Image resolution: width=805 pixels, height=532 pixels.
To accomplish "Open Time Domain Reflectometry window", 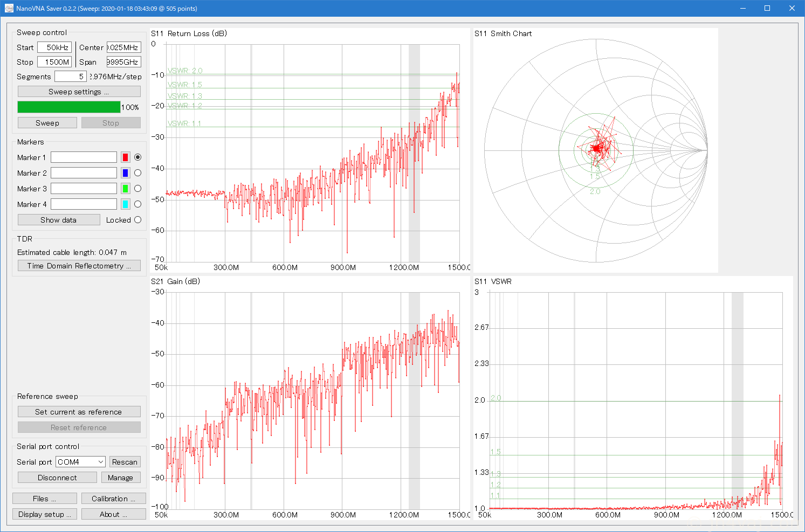I will pos(79,266).
